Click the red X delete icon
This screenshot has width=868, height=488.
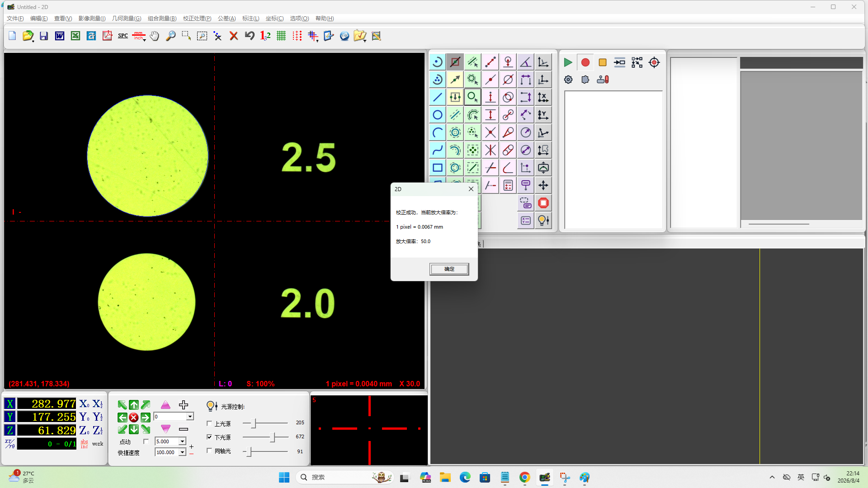[x=234, y=36]
